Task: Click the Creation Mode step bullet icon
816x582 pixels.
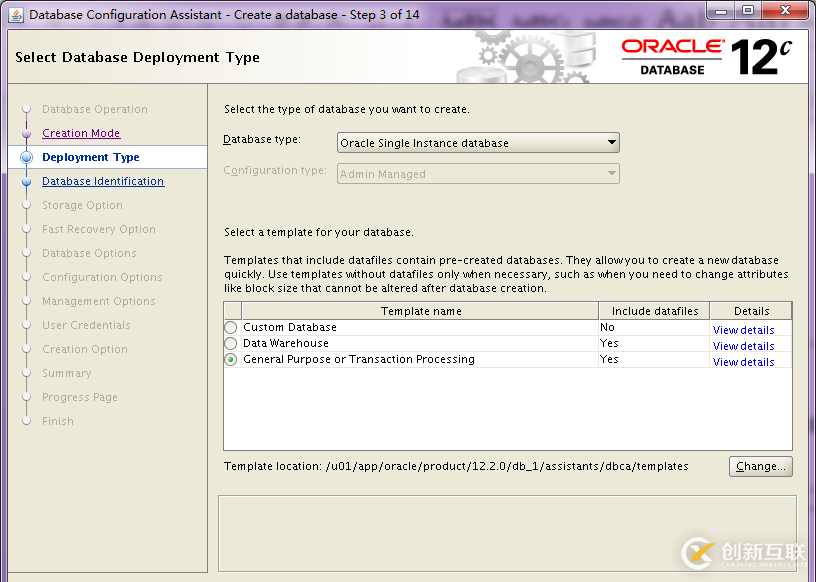Action: [27, 133]
